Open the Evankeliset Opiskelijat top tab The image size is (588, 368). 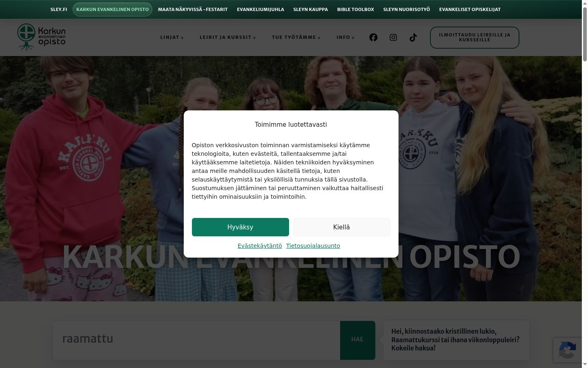[x=470, y=9]
